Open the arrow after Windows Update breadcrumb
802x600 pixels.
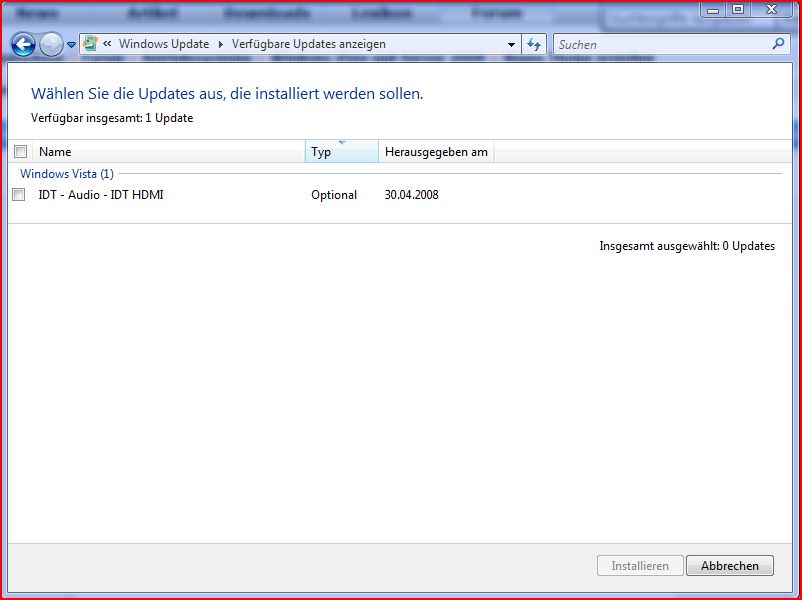pos(220,45)
